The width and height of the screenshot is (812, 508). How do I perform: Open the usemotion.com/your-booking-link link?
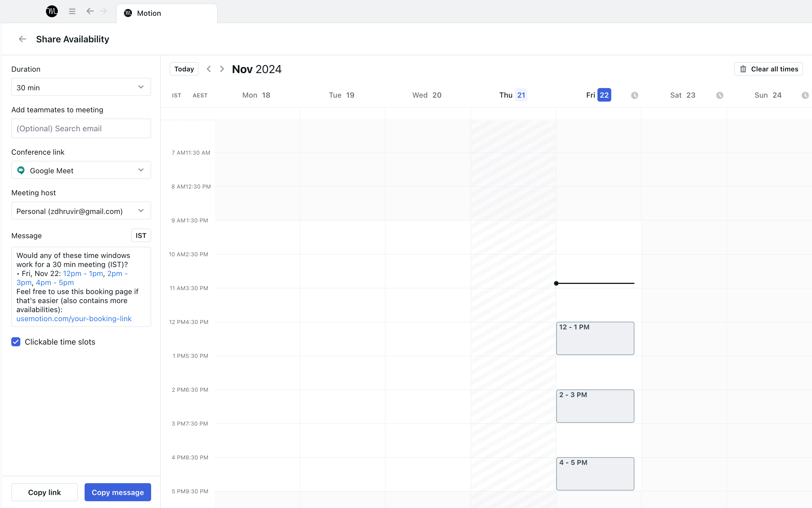click(x=74, y=319)
